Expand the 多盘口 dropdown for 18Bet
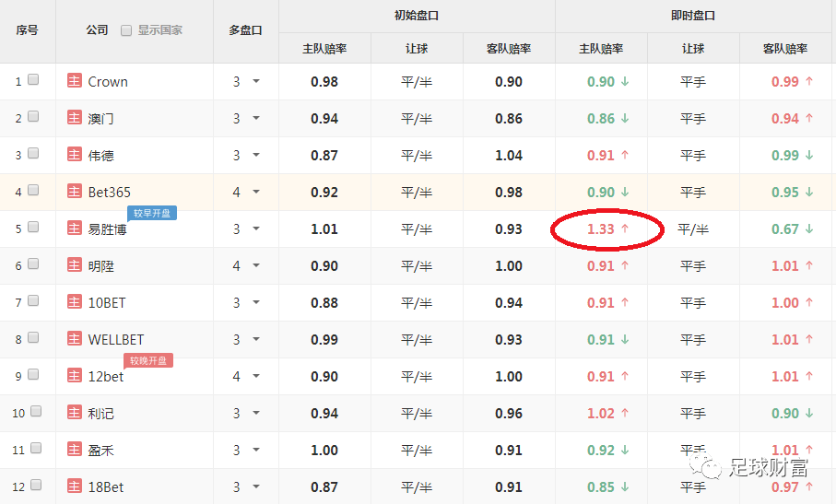Screen dimensions: 836x504 point(256,486)
